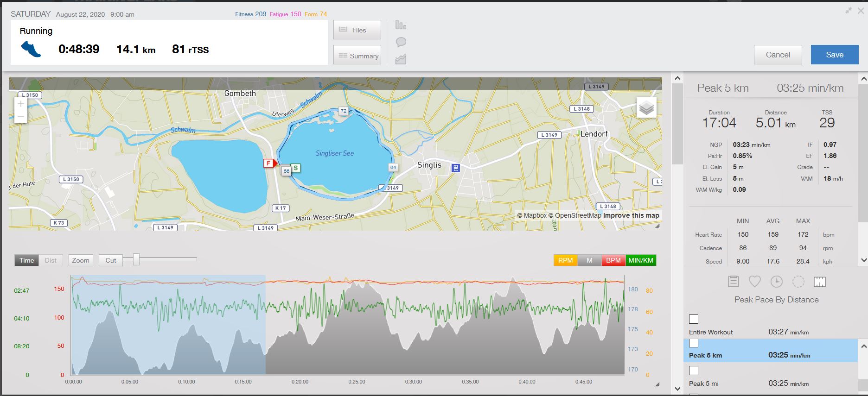868x396 pixels.
Task: Select the clock icon for peak by time
Action: [776, 282]
